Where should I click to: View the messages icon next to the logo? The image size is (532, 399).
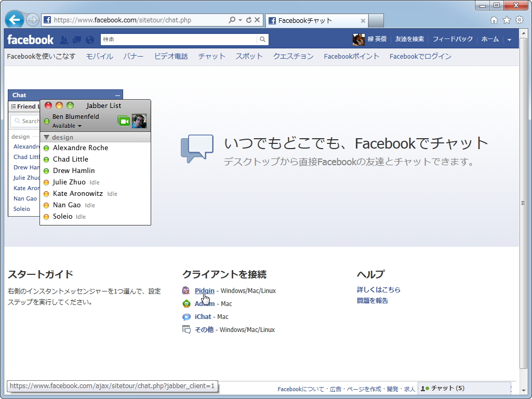[76, 39]
